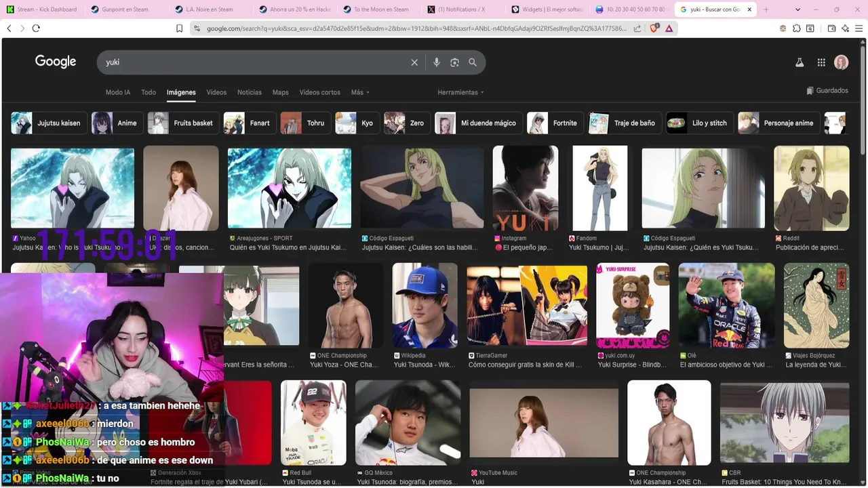Start voice search with microphone icon

point(437,62)
